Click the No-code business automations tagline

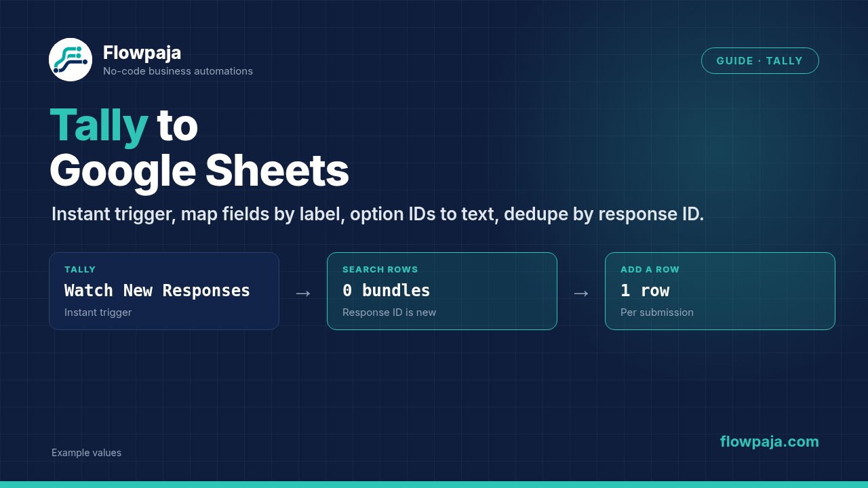point(178,71)
